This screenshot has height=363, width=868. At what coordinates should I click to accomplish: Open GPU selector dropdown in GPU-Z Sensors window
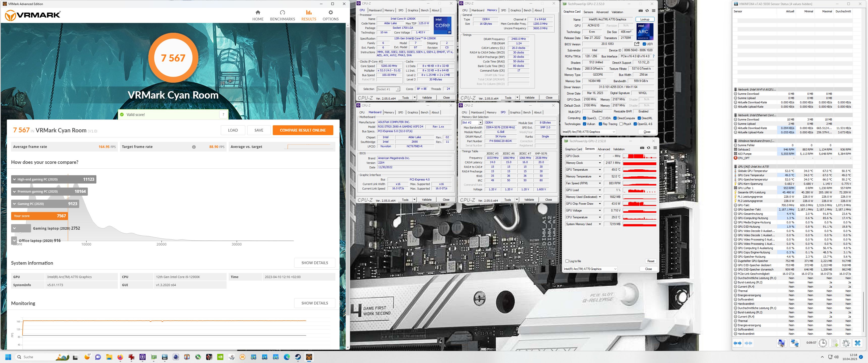[590, 269]
